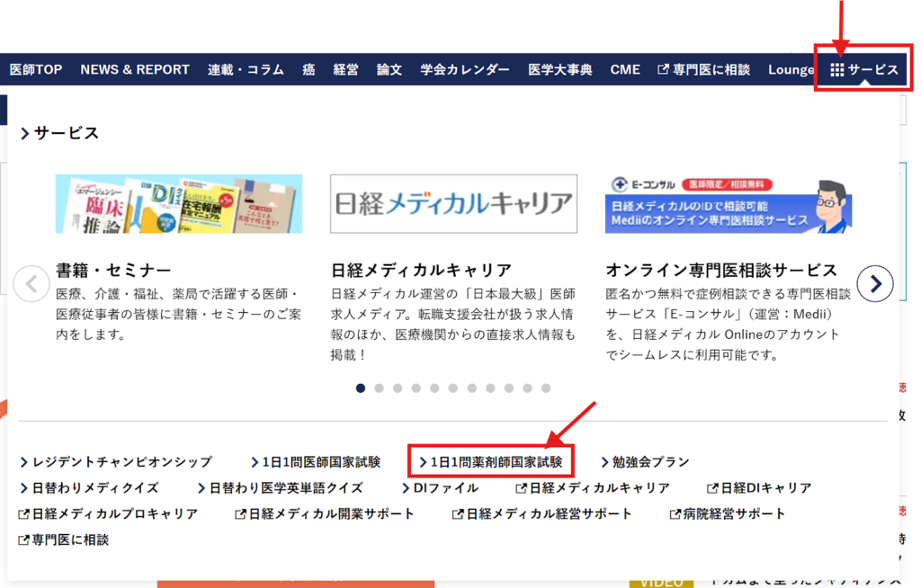Click the 書籍・セミナー book covers image
Viewport: 921px width, 588px height.
[x=178, y=203]
